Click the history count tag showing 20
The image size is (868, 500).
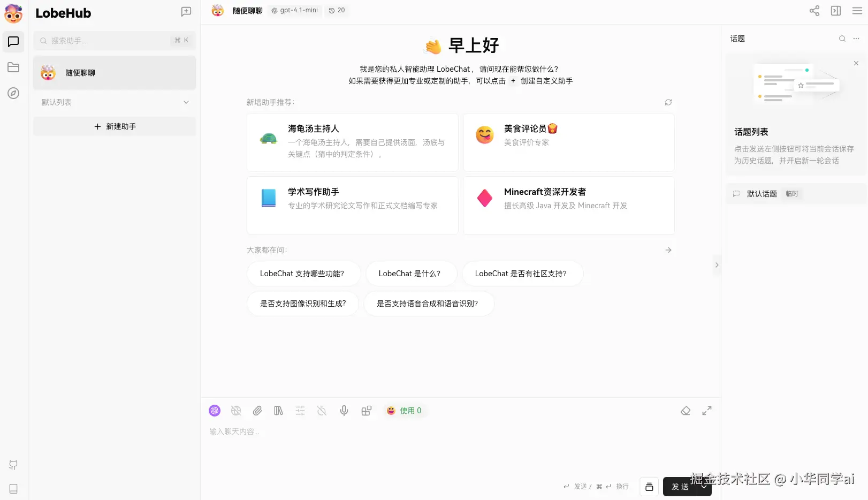337,11
